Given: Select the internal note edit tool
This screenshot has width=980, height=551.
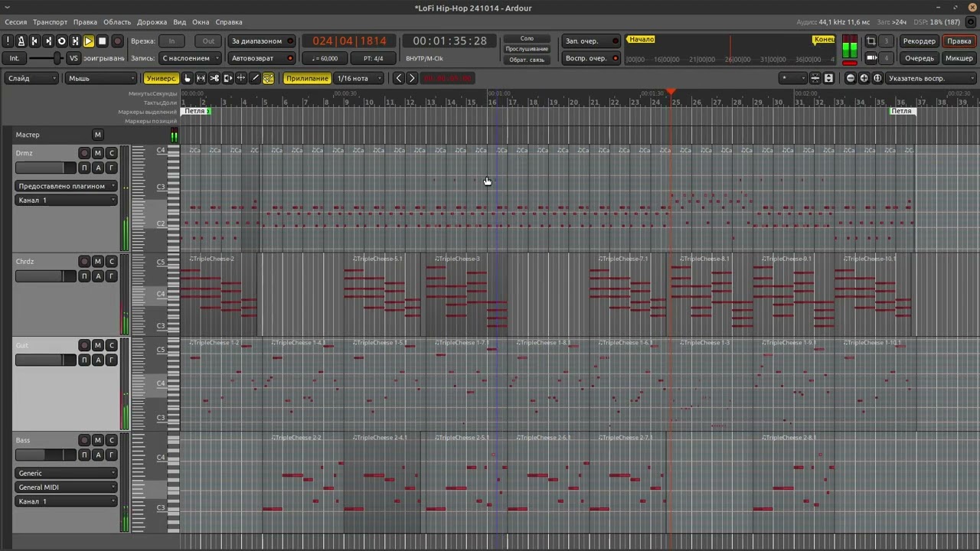Looking at the screenshot, I should click(x=269, y=78).
